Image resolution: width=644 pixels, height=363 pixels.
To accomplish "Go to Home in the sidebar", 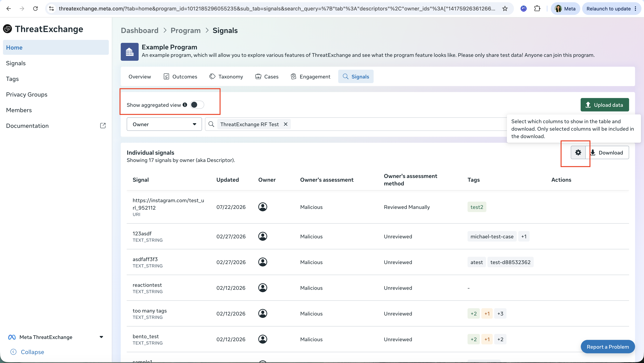I will coord(56,48).
